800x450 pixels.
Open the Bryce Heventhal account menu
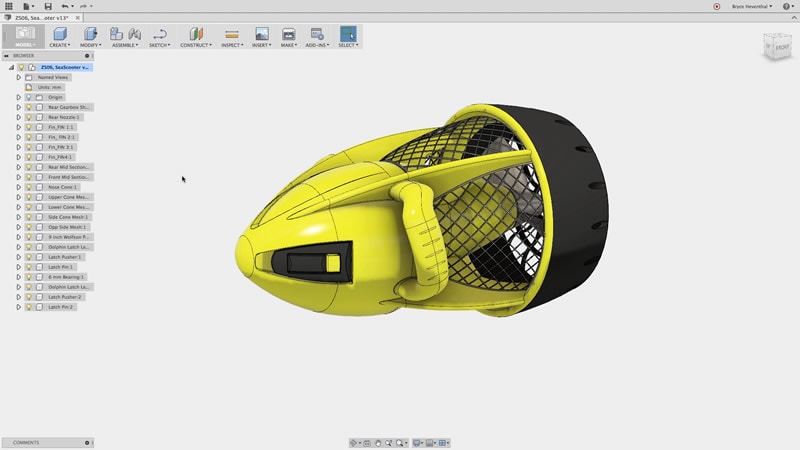(752, 7)
